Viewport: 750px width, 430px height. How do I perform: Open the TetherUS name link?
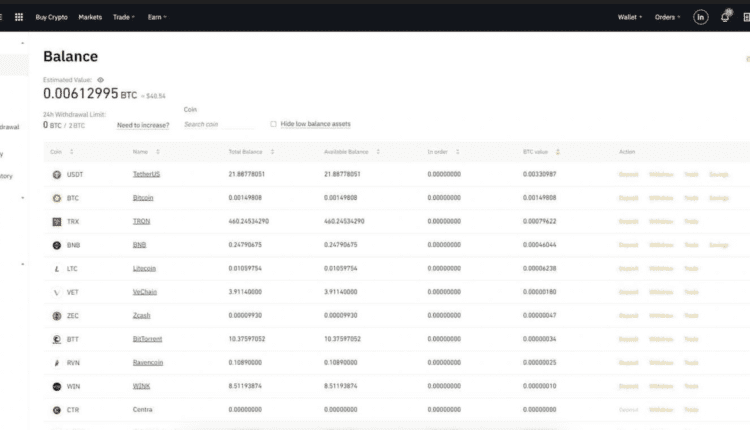[x=146, y=174]
